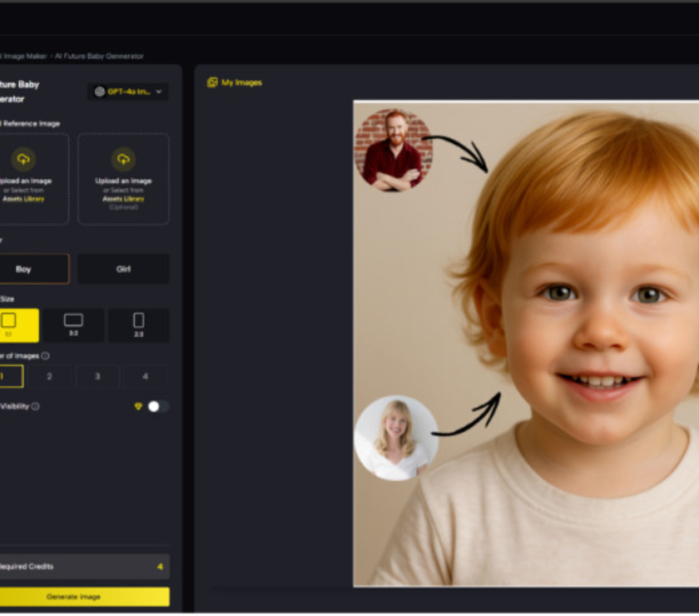Click the info icon beside Visibility

point(35,406)
